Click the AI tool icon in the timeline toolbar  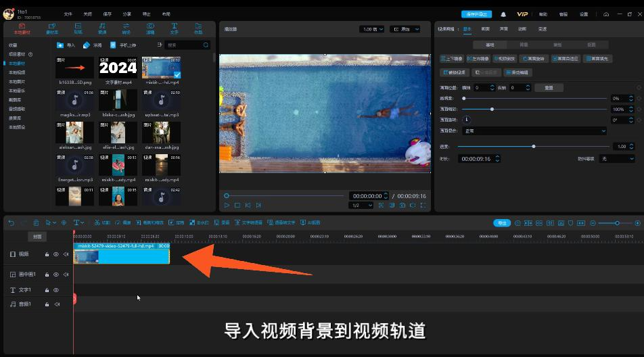tap(303, 222)
